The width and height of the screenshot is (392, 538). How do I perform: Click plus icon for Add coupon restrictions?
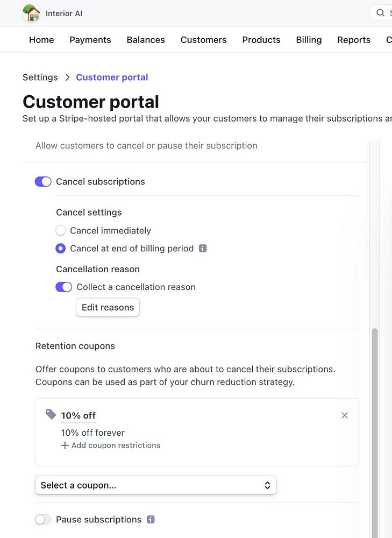pyautogui.click(x=65, y=445)
